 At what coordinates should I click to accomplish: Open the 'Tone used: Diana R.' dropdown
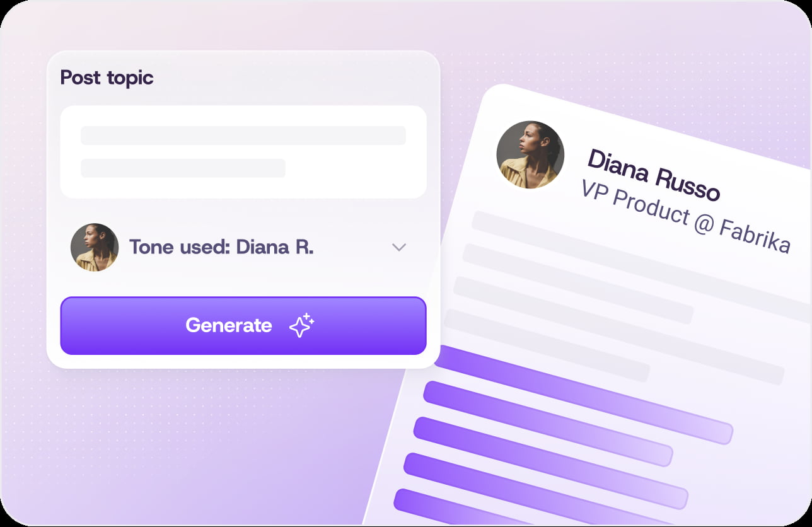[243, 247]
